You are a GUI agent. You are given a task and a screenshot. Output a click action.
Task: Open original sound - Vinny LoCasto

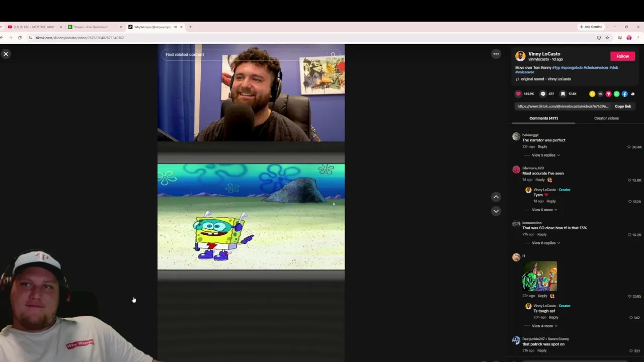pos(546,79)
